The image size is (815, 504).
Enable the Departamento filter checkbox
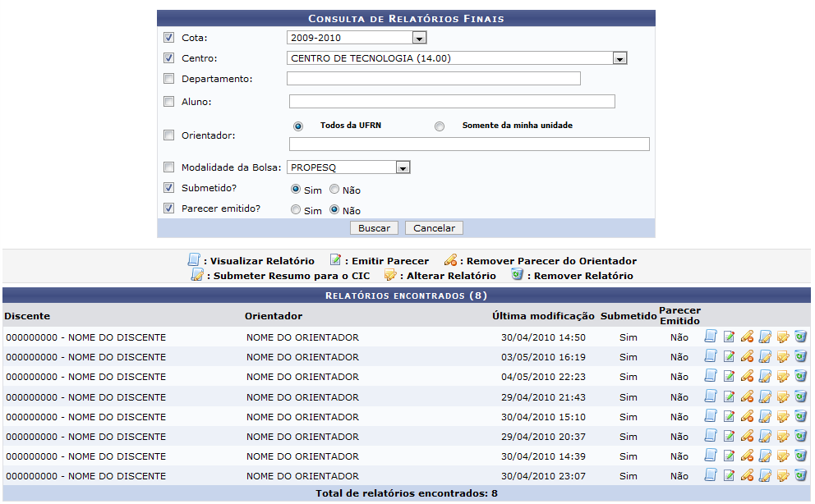(x=168, y=79)
